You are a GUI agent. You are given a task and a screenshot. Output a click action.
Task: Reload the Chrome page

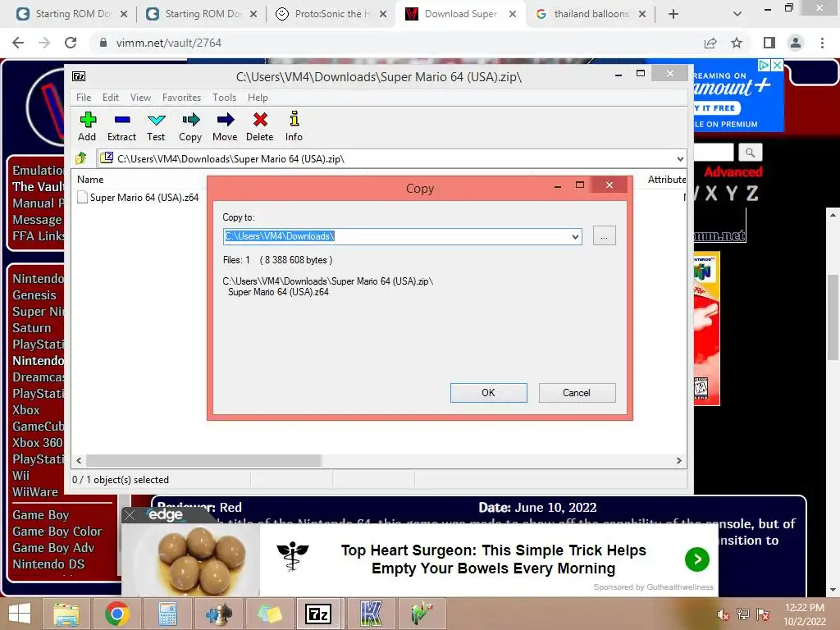click(71, 43)
